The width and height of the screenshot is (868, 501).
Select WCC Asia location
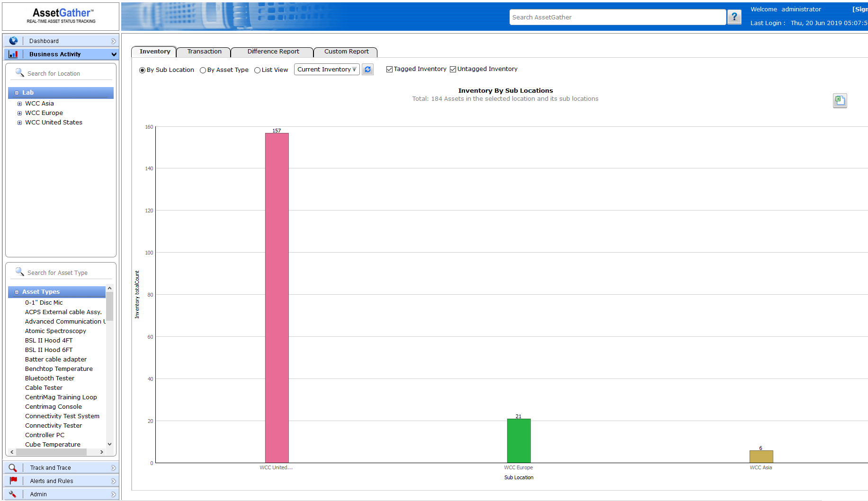tap(39, 103)
